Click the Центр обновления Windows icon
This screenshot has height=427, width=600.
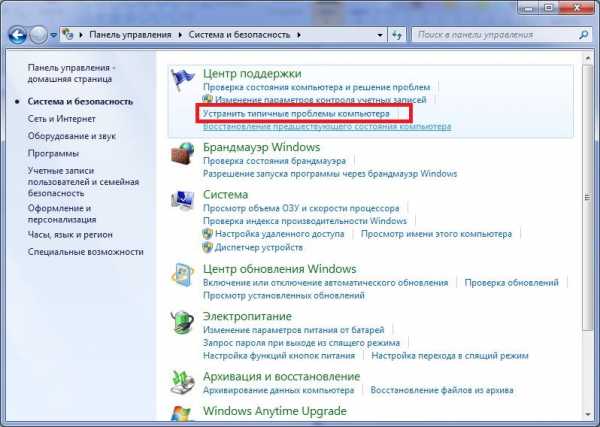pos(183,275)
